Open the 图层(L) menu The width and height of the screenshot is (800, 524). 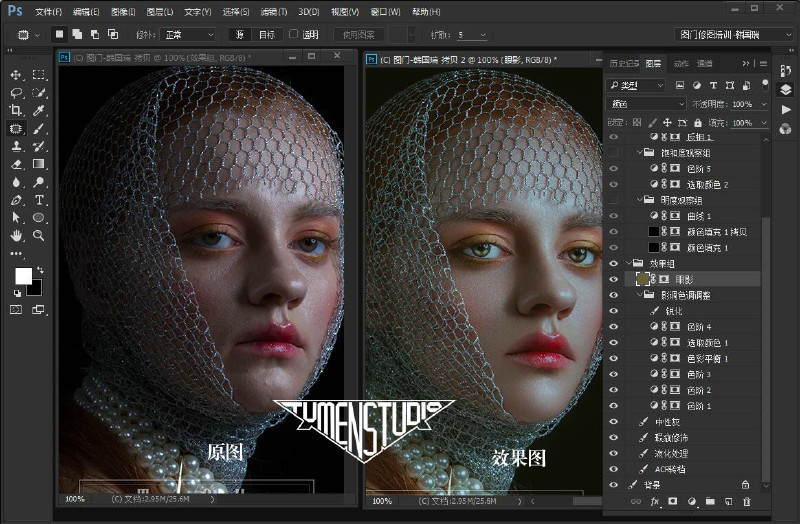[160, 12]
